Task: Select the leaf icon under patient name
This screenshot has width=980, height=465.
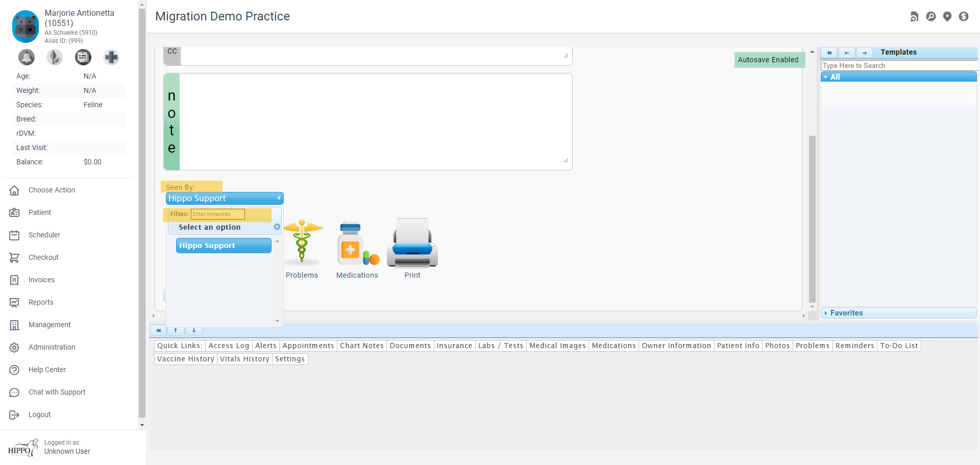Action: coord(55,57)
